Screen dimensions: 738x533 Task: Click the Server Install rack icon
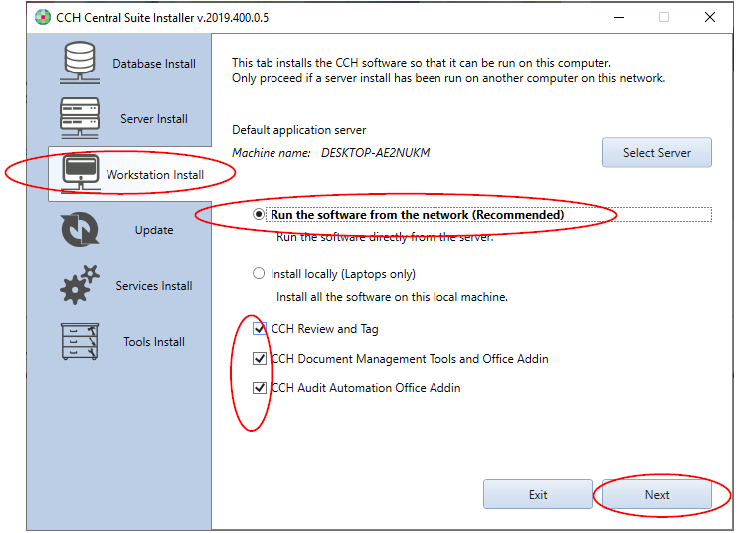coord(80,118)
